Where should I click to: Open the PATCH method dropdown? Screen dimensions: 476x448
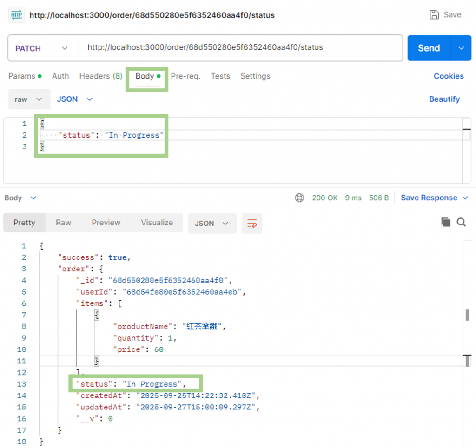pos(41,48)
